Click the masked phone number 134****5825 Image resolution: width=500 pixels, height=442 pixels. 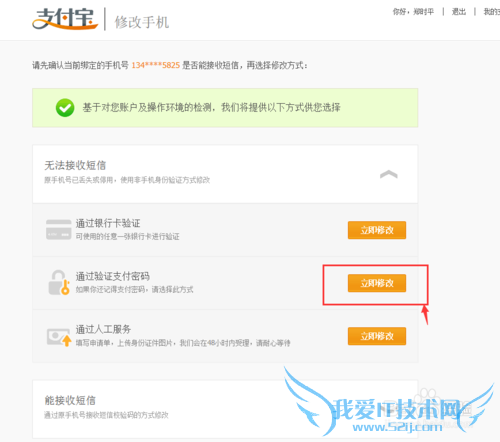coord(156,65)
